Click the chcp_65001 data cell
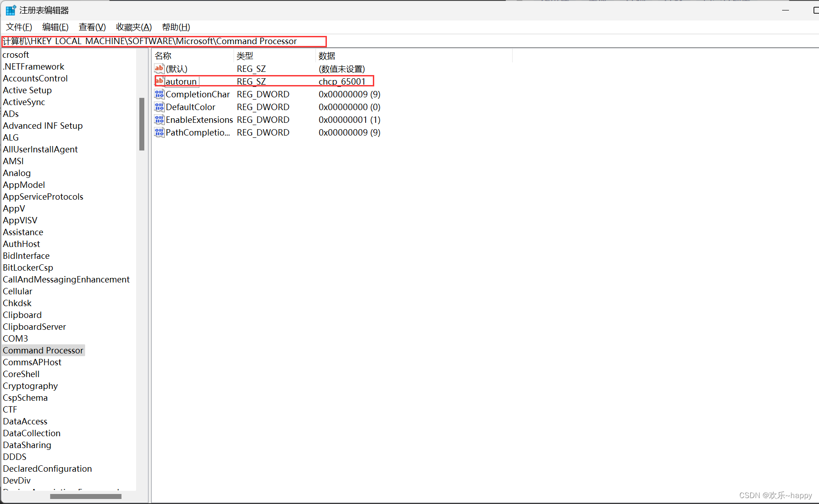This screenshot has width=819, height=504. (x=342, y=81)
